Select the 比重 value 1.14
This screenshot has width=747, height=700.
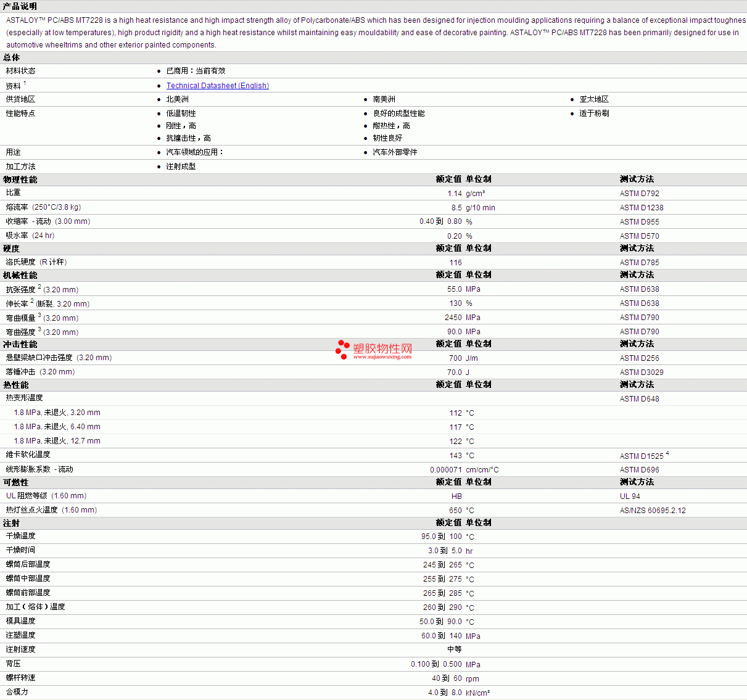[x=455, y=194]
